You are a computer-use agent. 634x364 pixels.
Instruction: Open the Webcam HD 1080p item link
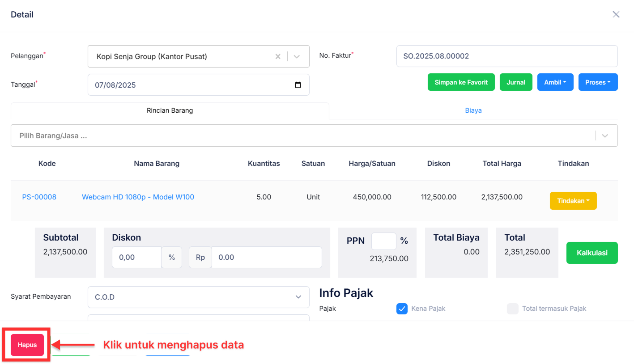click(138, 197)
